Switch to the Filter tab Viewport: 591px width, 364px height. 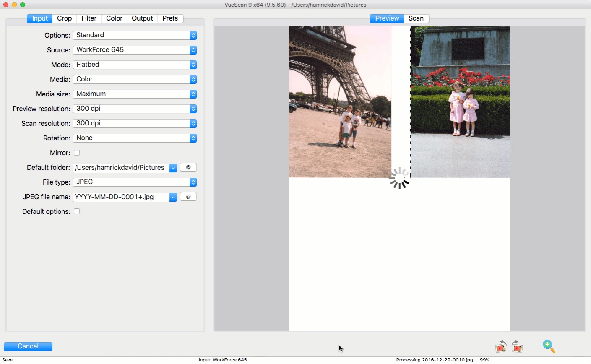[x=89, y=18]
